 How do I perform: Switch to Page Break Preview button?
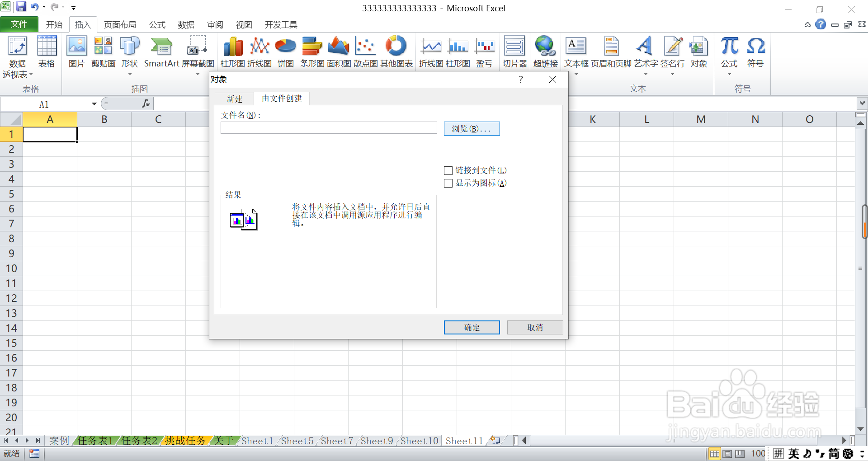(740, 454)
